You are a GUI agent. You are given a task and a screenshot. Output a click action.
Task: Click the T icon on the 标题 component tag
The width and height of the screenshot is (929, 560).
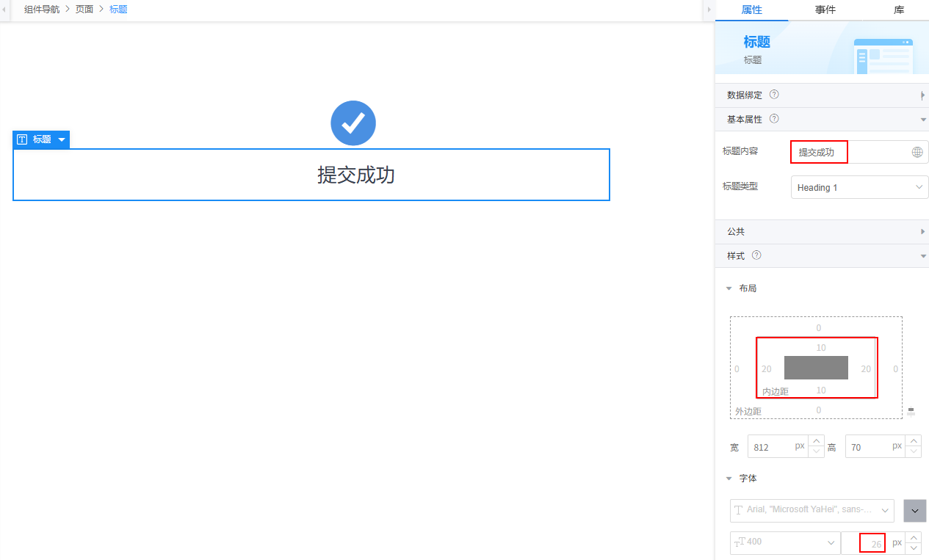(22, 139)
